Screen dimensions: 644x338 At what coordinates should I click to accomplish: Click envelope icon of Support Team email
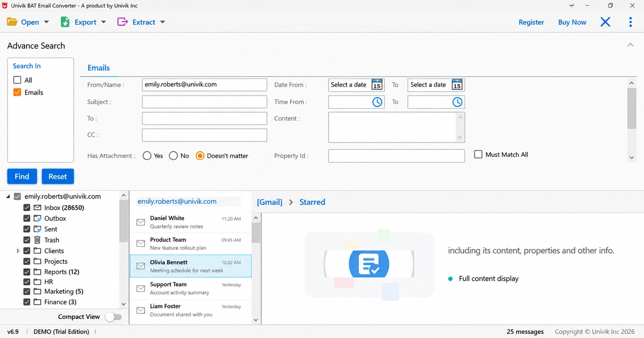[141, 288]
